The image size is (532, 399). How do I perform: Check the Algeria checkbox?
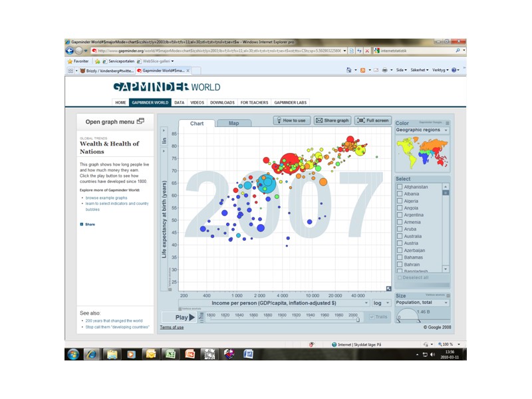400,201
